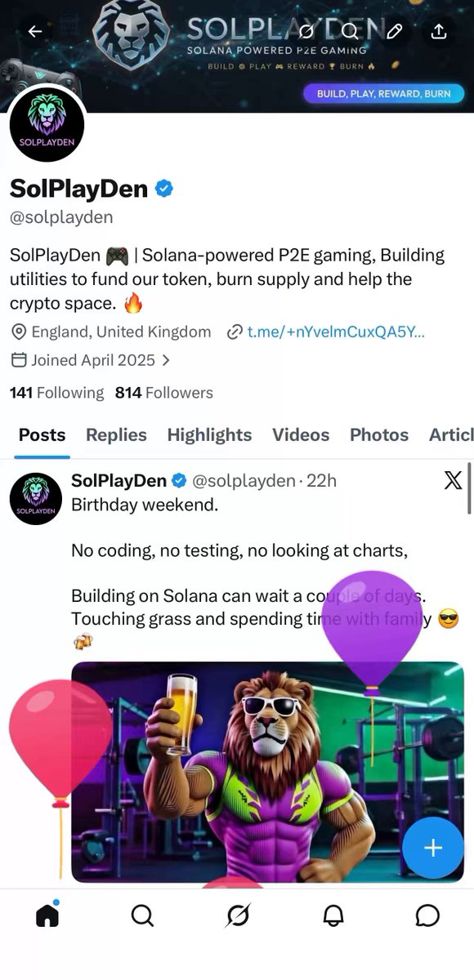
Task: Go to Home in bottom navigation
Action: 47,915
